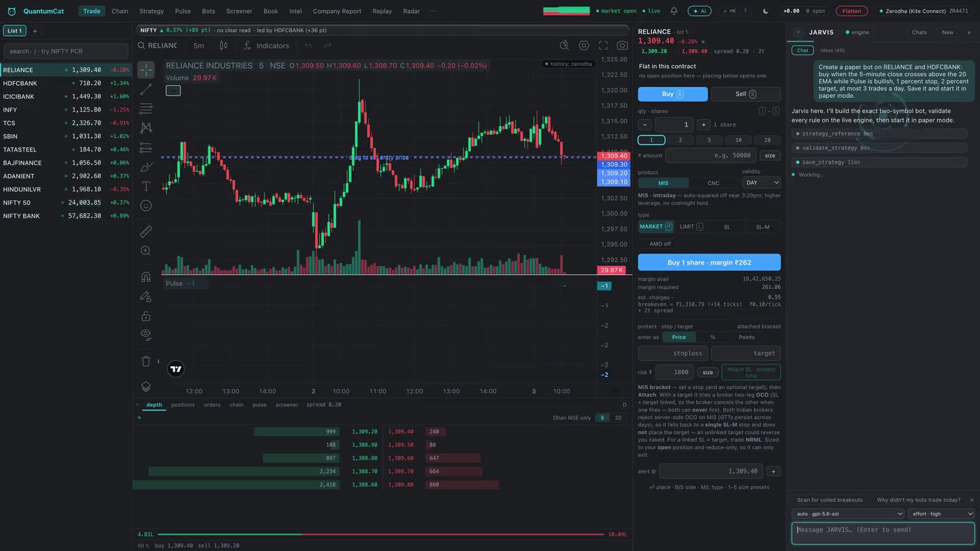Click the red Flatten button

[x=851, y=11]
